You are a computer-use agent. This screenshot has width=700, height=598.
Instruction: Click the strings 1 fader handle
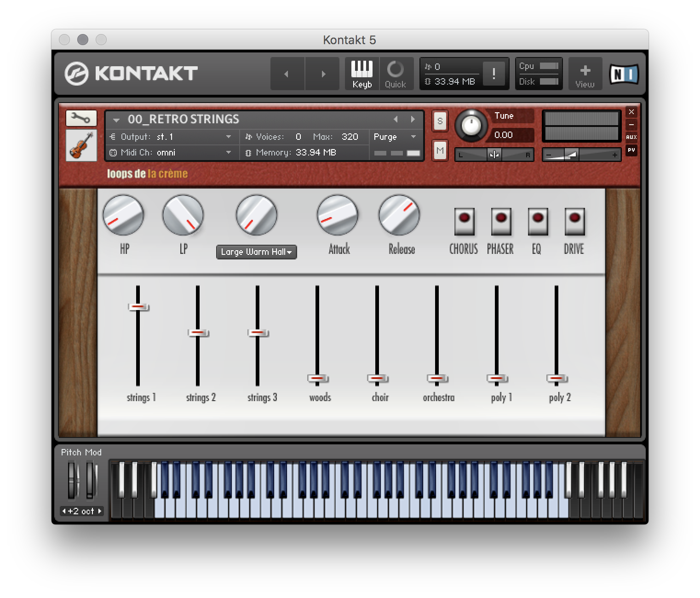[x=138, y=307]
